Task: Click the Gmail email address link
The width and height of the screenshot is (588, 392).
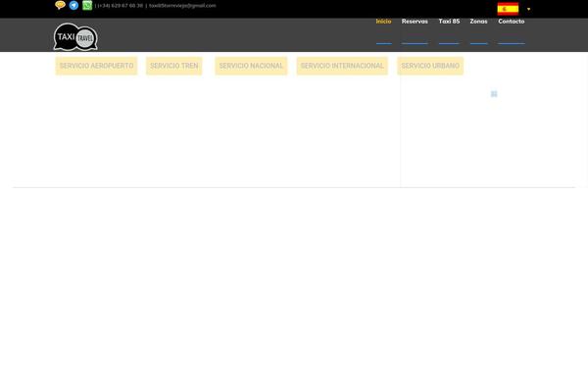Action: (x=182, y=6)
